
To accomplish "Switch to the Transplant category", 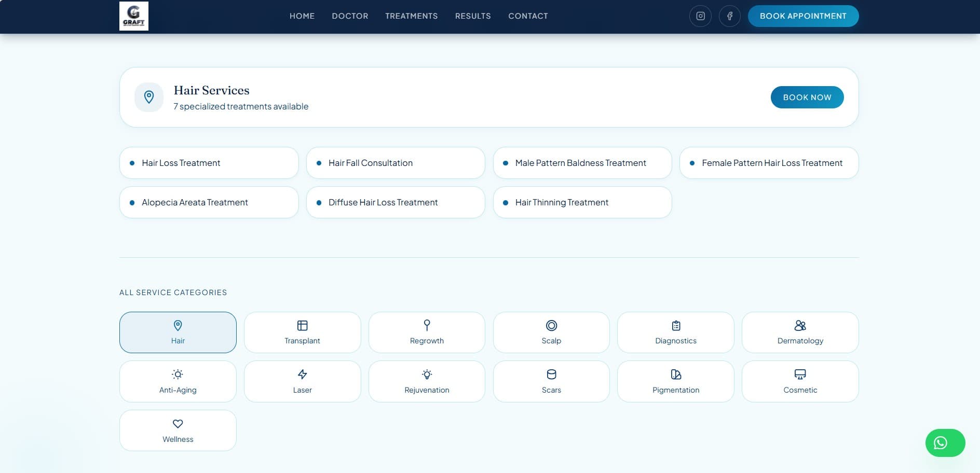I will 303,332.
